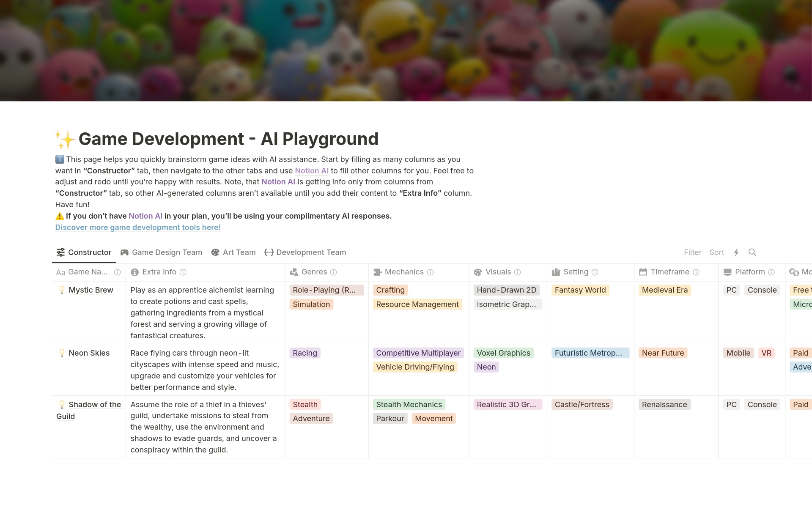Click the Filter button
Image resolution: width=812 pixels, height=507 pixels.
coord(692,252)
